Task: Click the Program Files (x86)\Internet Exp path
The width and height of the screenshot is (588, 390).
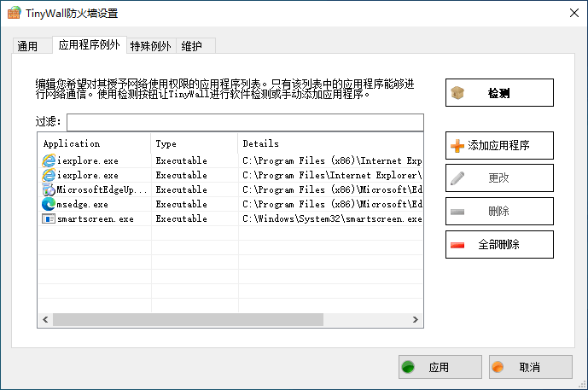Action: coord(332,161)
